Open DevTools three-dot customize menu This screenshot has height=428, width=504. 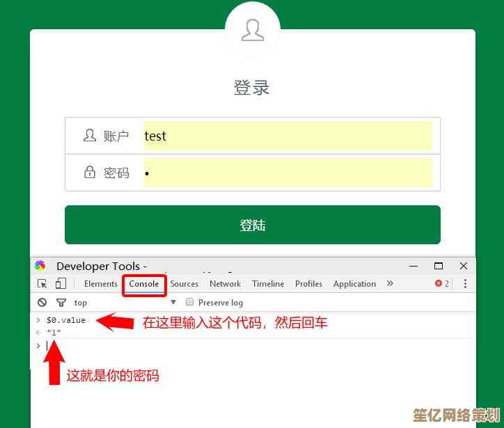point(465,284)
